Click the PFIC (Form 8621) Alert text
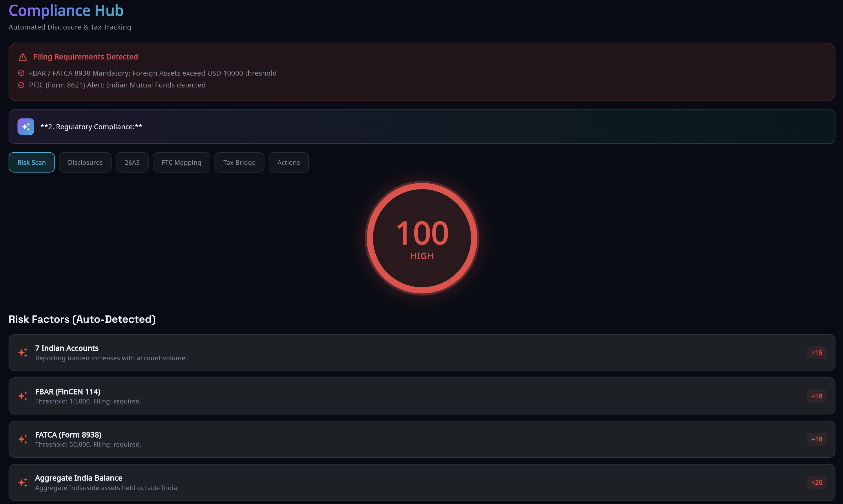The image size is (843, 504). click(x=117, y=85)
